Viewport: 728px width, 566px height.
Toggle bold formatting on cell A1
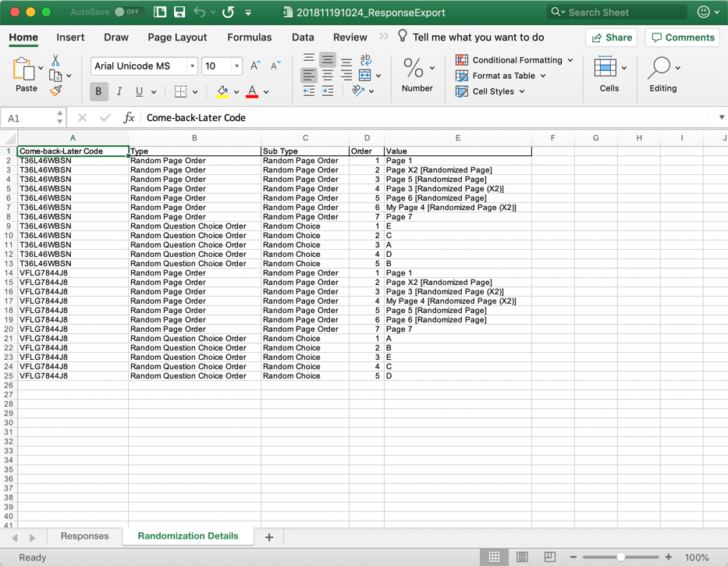point(98,91)
